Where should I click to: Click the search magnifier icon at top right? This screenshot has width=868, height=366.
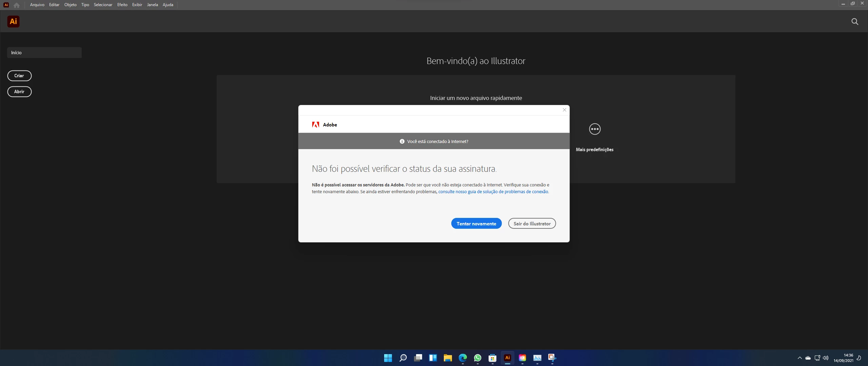coord(855,22)
